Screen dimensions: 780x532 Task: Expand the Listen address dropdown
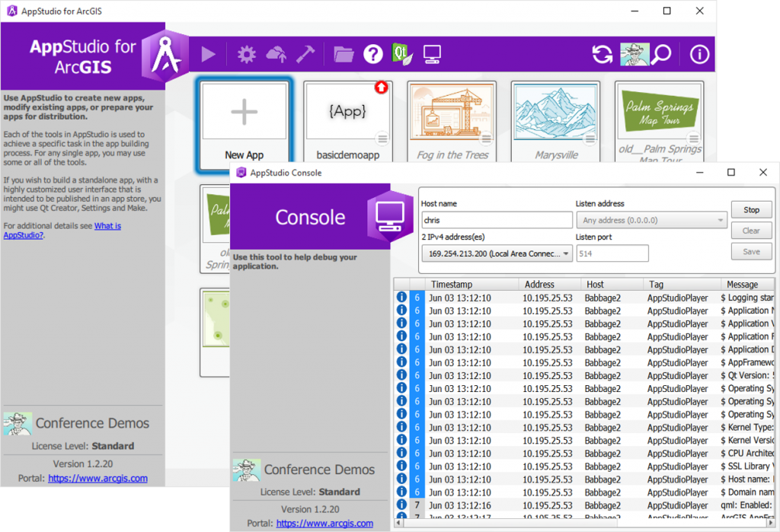point(651,220)
